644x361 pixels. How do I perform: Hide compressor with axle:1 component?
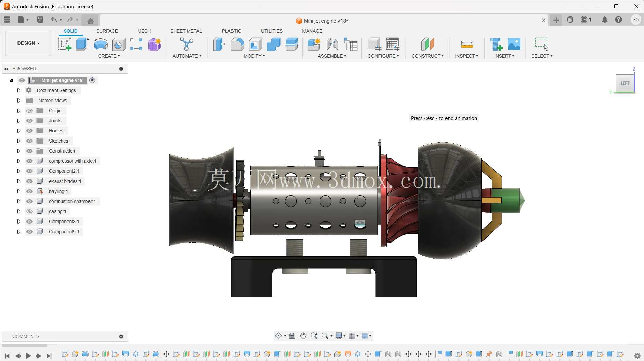[x=29, y=161]
